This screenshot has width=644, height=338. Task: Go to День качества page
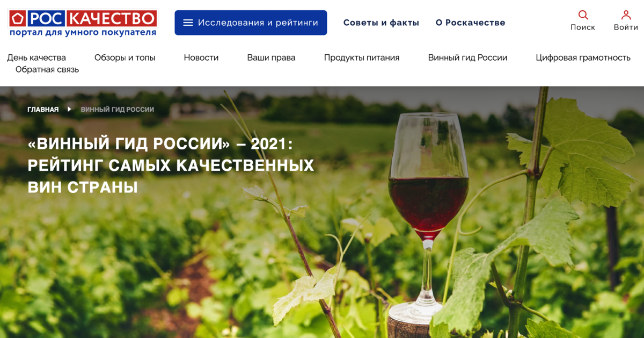click(x=36, y=57)
